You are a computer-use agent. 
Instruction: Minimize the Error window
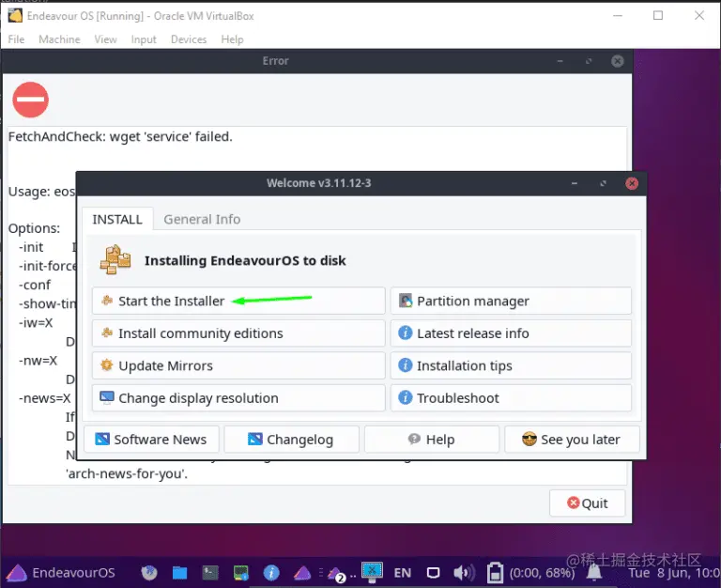tap(560, 61)
